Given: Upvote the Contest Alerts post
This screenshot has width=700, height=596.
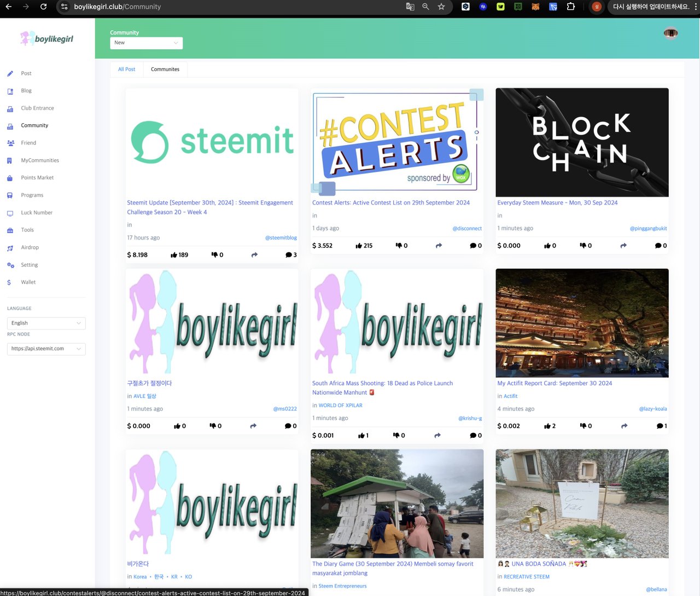Looking at the screenshot, I should pos(359,246).
